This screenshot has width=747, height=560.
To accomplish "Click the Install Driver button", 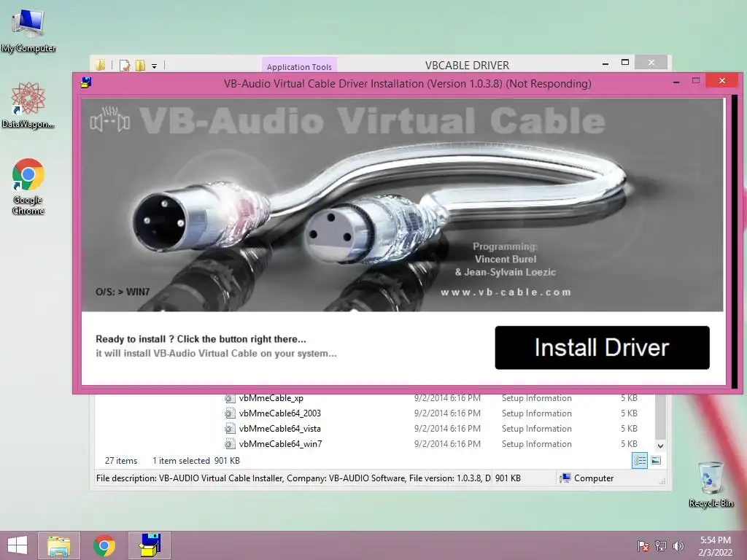I will [602, 348].
